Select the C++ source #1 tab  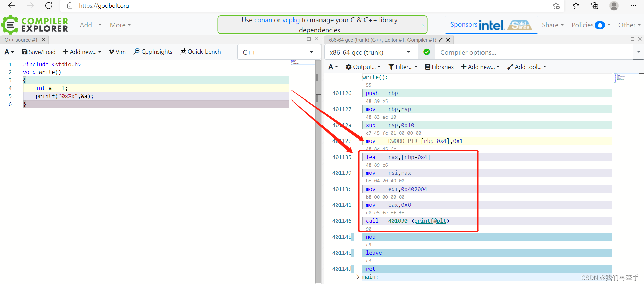tap(21, 40)
